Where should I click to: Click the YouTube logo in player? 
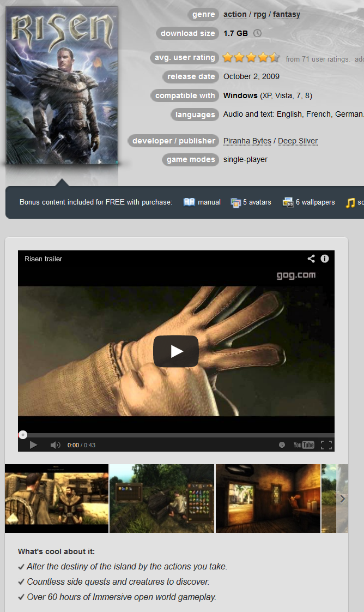(304, 445)
